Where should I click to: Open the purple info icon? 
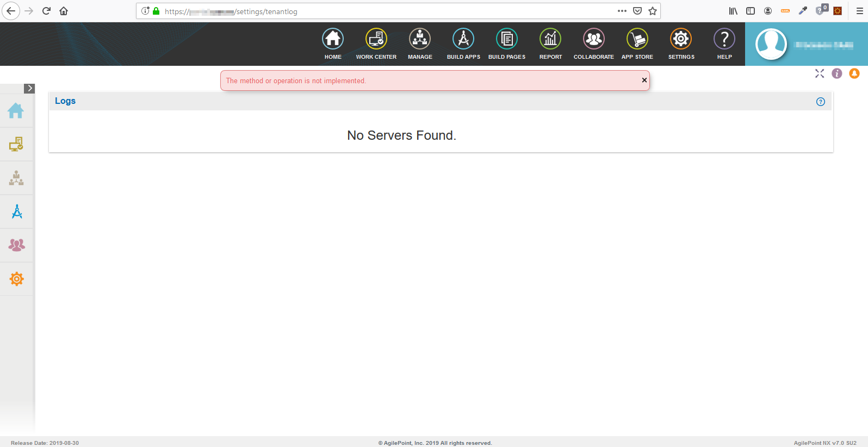click(837, 73)
